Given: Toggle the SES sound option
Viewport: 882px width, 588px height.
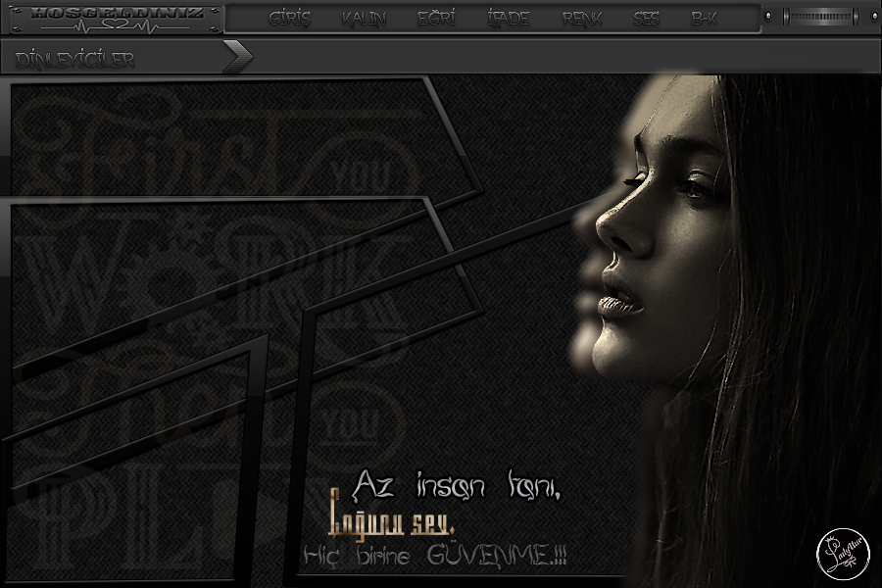Looking at the screenshot, I should tap(646, 19).
